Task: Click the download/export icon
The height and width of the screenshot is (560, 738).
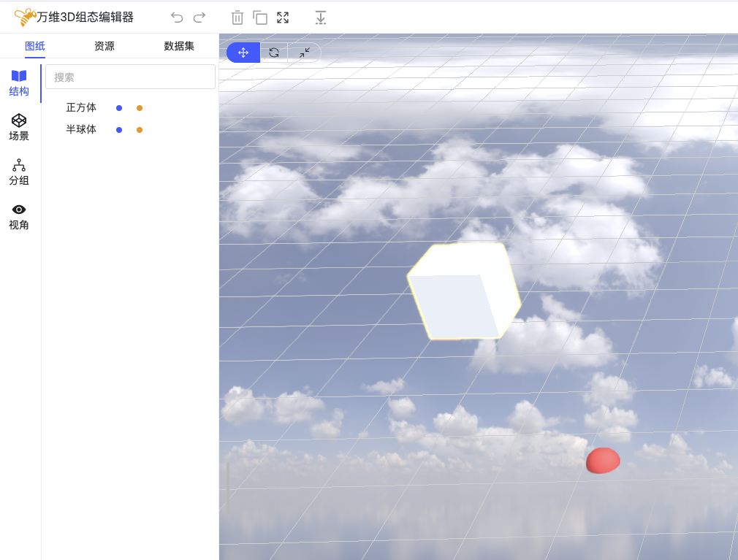Action: pos(320,18)
